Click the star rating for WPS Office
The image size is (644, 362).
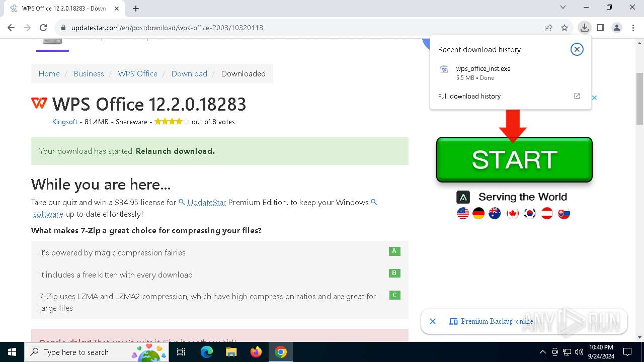(172, 121)
